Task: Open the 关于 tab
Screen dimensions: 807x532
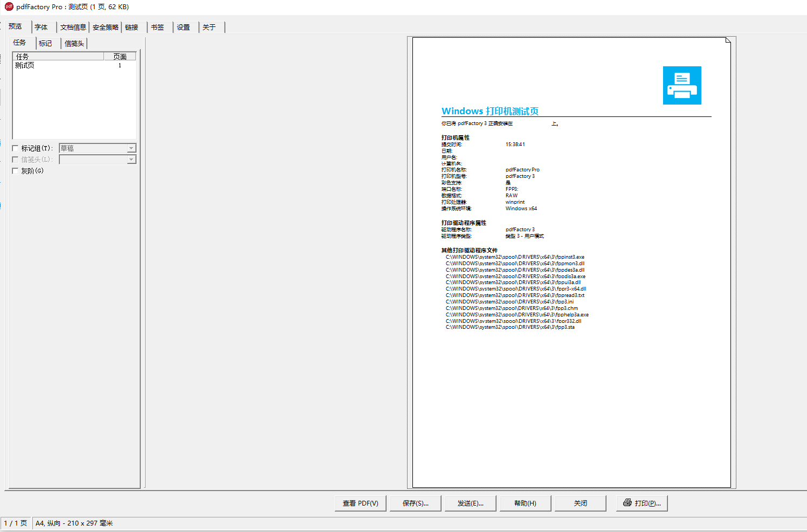Action: click(210, 27)
